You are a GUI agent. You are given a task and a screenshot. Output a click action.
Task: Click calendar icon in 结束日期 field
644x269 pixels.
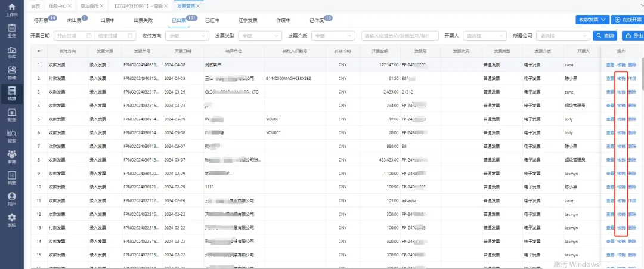pyautogui.click(x=130, y=36)
